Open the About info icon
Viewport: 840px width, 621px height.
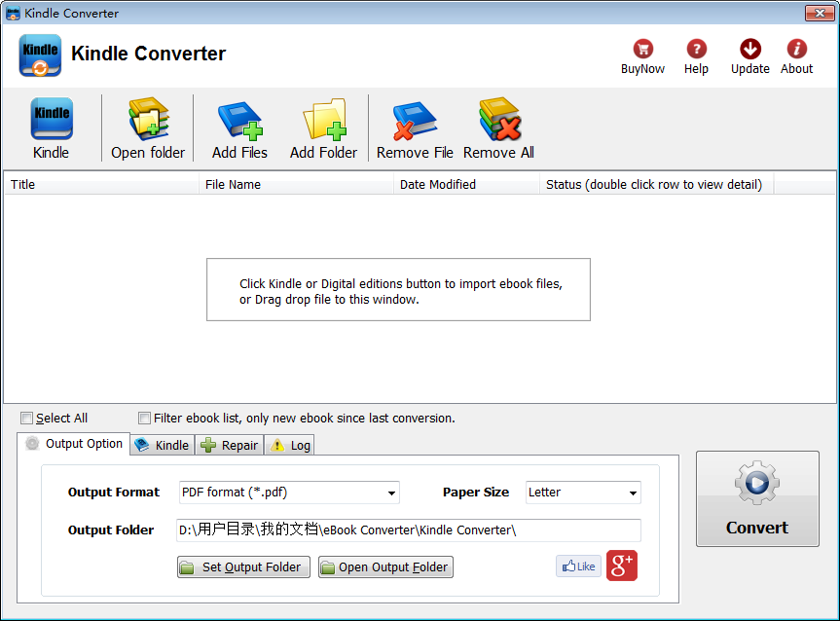(796, 50)
